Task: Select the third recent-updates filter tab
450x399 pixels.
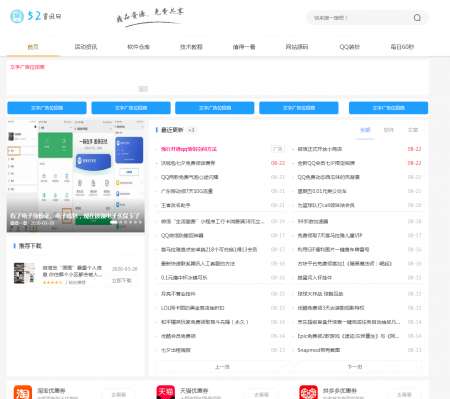Action: tap(413, 130)
